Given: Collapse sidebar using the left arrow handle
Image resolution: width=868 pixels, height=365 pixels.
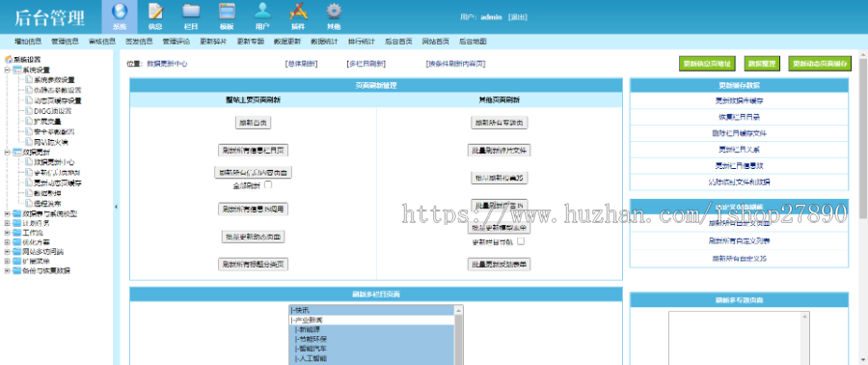Looking at the screenshot, I should pyautogui.click(x=116, y=208).
